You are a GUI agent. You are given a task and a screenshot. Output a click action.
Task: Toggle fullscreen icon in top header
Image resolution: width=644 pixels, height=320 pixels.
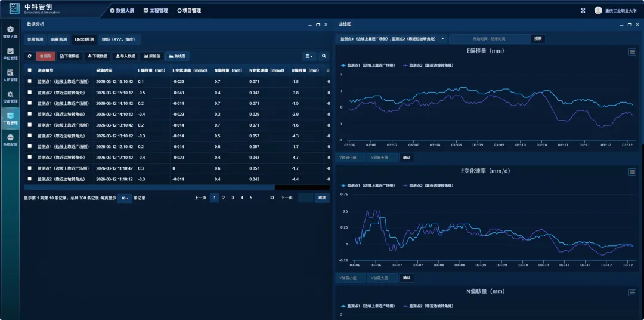583,10
